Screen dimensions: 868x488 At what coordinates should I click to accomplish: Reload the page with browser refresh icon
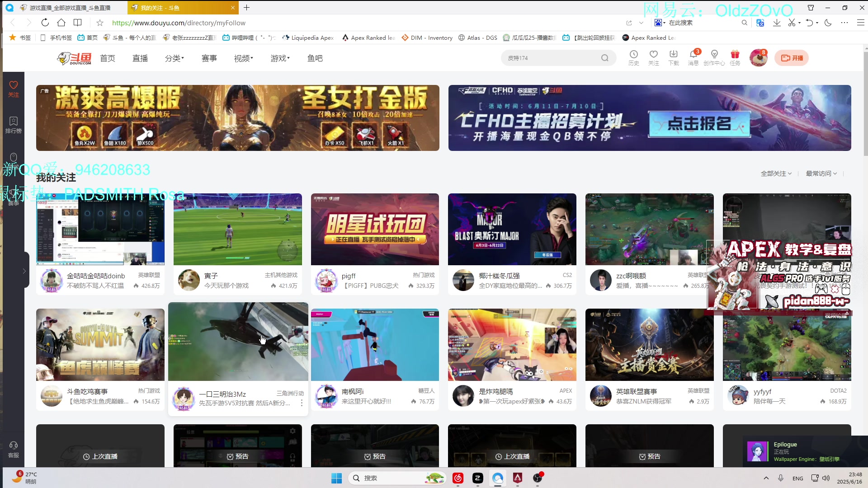45,23
